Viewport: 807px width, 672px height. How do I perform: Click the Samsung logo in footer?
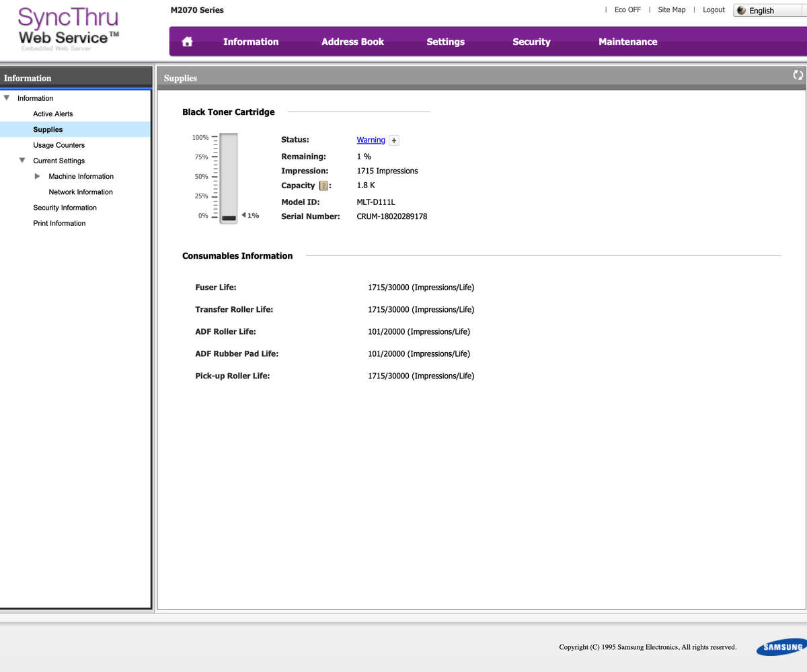pyautogui.click(x=782, y=648)
